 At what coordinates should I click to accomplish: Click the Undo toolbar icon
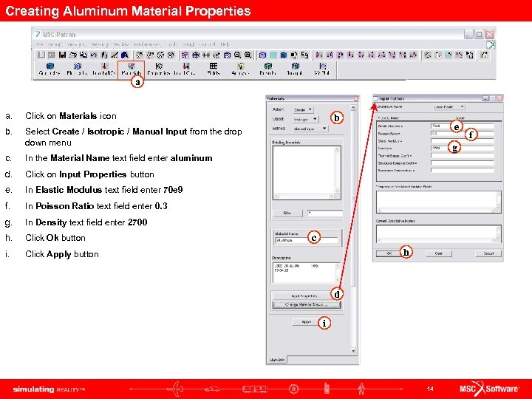click(94, 55)
